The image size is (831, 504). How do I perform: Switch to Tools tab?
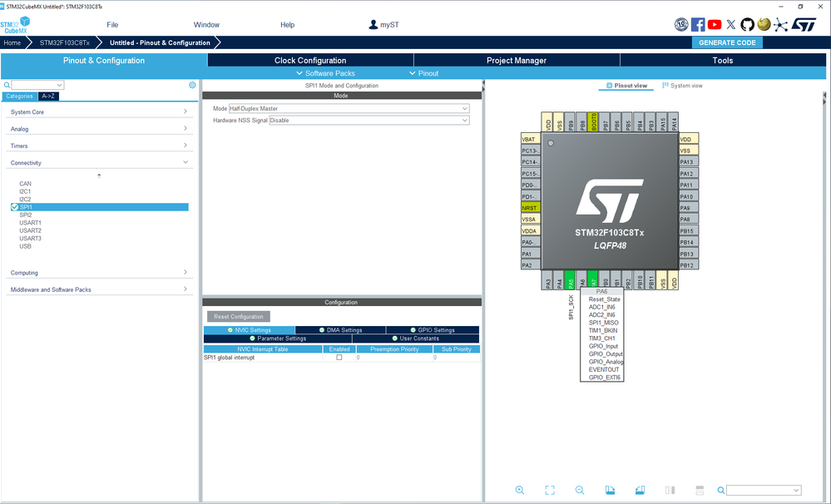pyautogui.click(x=722, y=61)
